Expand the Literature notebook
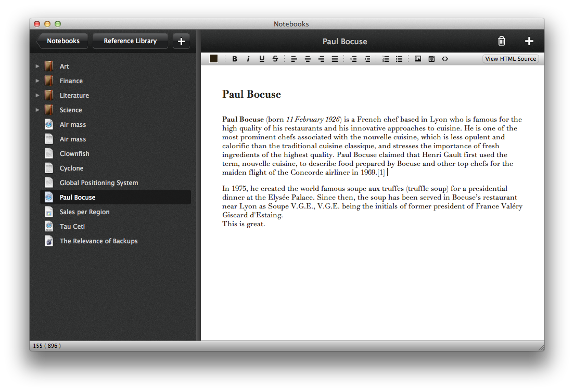 (37, 96)
